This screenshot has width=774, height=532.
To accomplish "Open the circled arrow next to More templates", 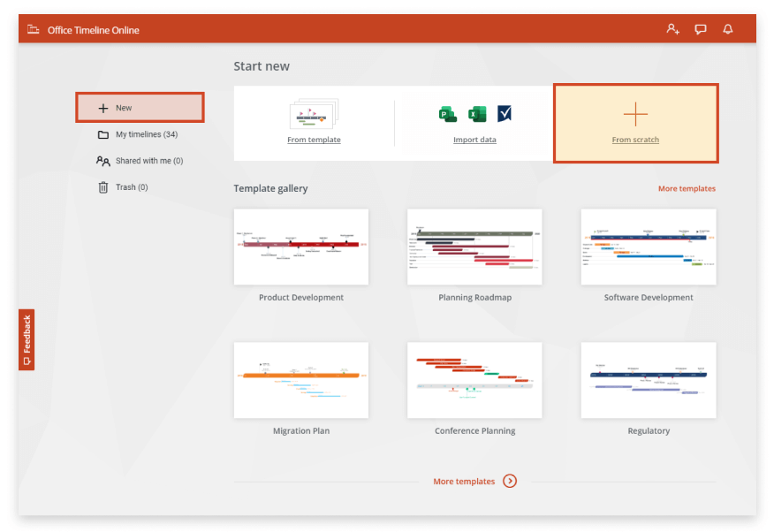I will [510, 481].
